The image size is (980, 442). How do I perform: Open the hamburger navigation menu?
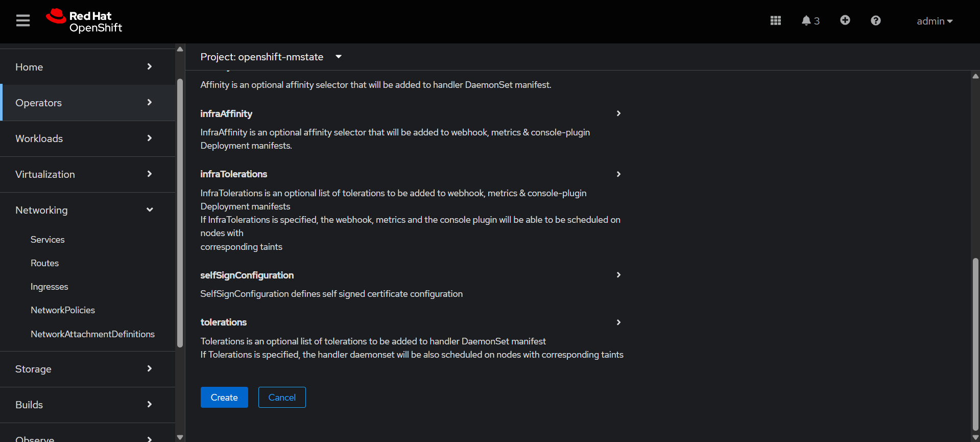23,21
